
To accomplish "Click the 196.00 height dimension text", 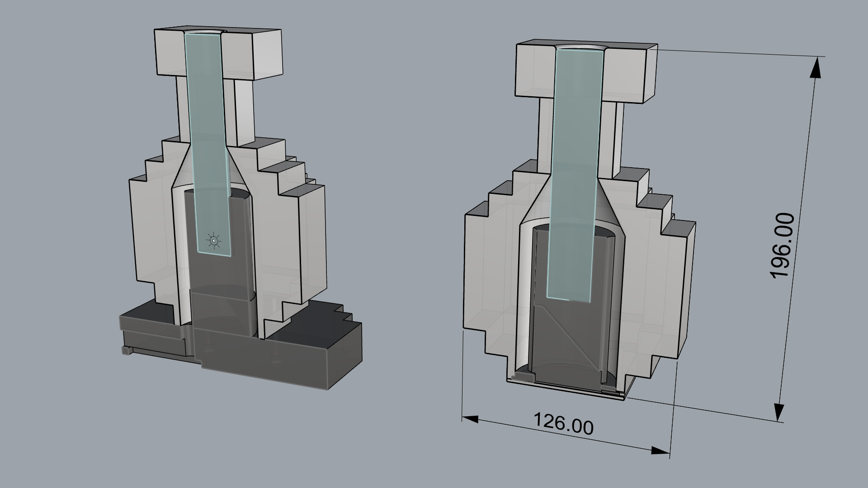I will tap(782, 246).
